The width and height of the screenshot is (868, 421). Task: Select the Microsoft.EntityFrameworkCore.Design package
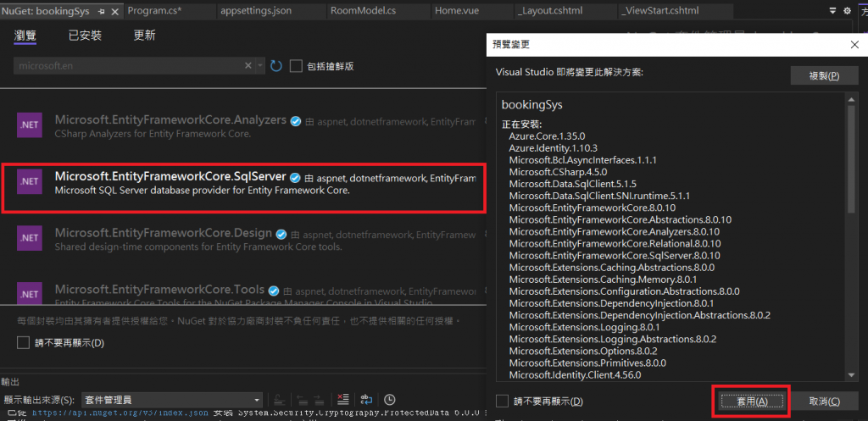tap(243, 240)
